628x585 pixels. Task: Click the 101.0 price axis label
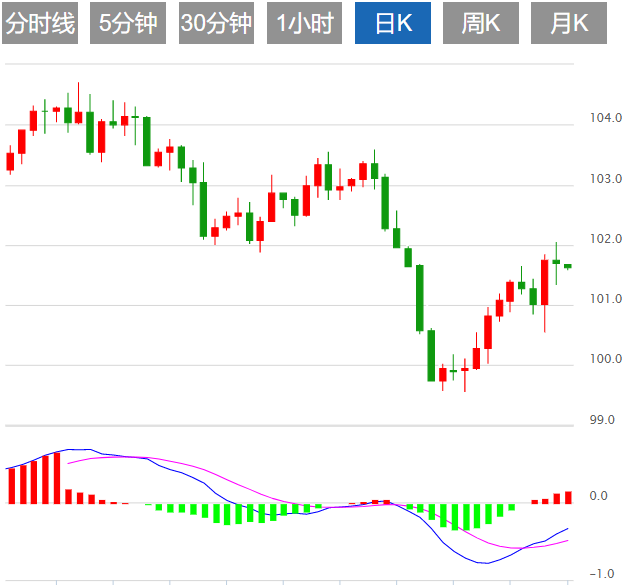point(606,299)
